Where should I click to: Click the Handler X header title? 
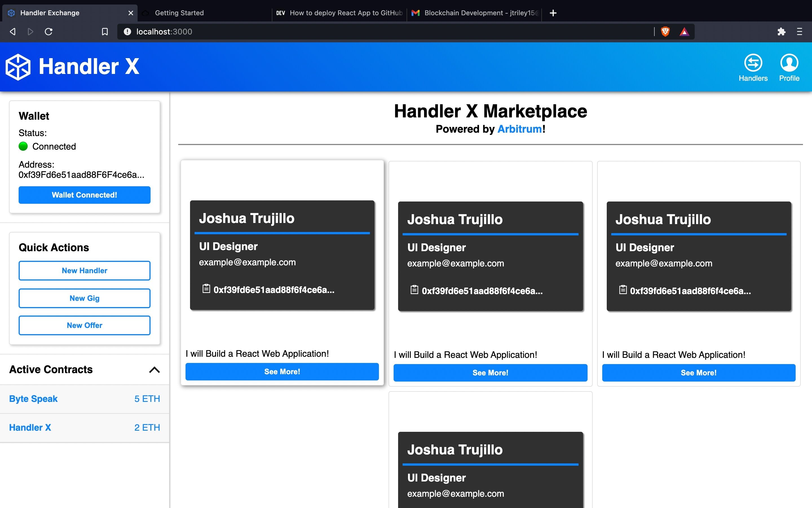click(89, 66)
